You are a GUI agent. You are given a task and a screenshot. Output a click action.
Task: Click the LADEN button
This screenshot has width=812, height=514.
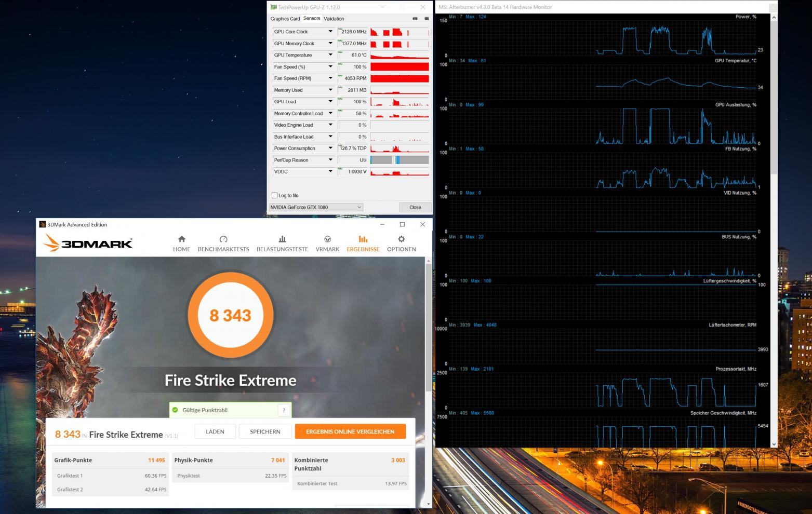coord(215,431)
